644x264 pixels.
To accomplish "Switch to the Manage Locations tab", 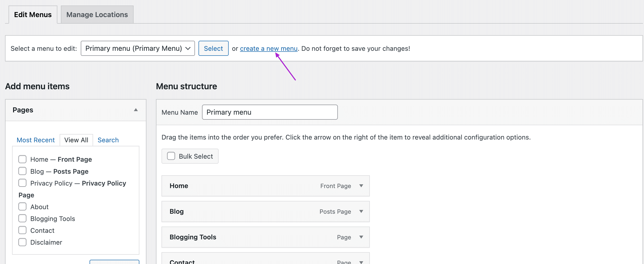I will coord(97,14).
